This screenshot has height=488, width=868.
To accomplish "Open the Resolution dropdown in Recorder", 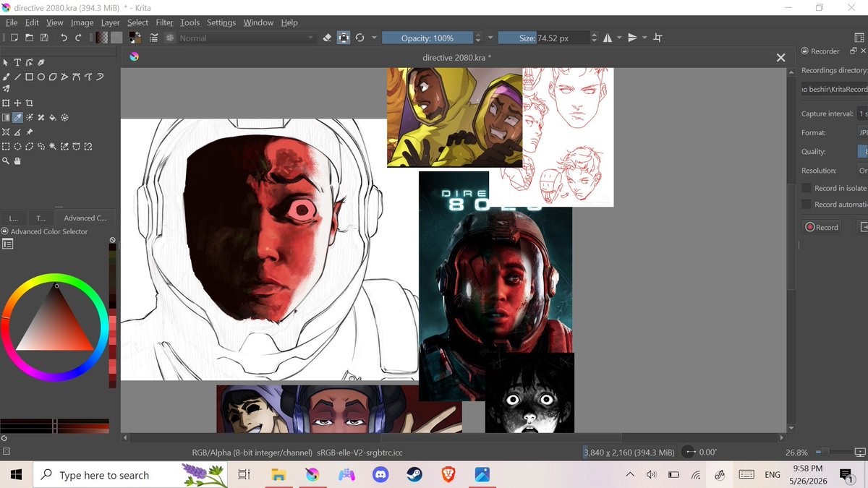I will pyautogui.click(x=862, y=171).
